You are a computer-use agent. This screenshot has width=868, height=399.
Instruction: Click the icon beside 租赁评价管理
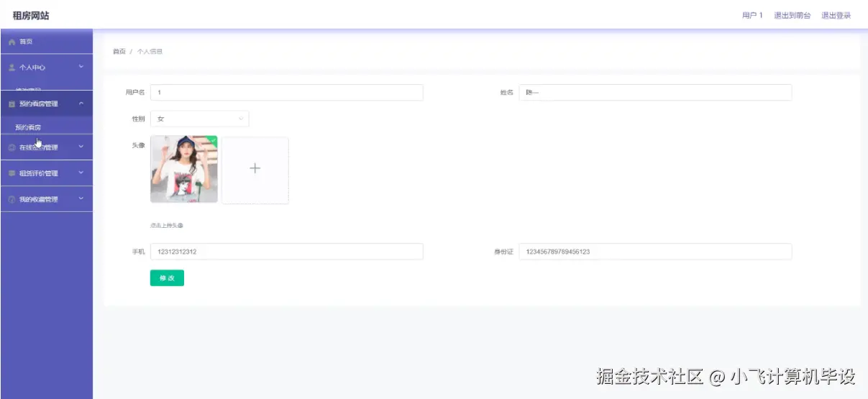pos(12,173)
